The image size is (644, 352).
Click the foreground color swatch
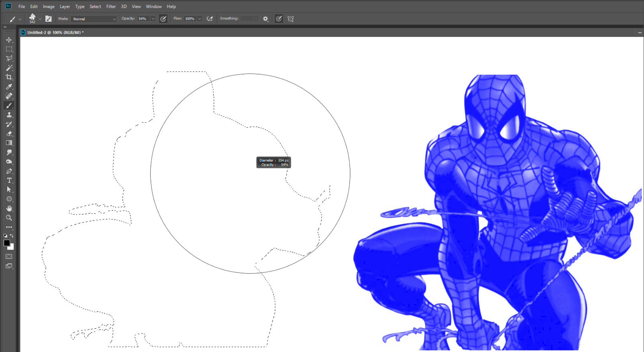pyautogui.click(x=7, y=243)
